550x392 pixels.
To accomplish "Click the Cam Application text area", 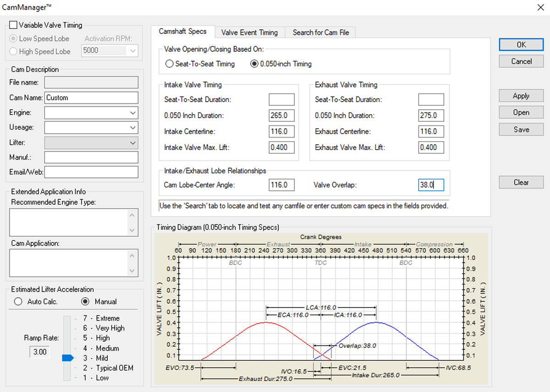I will [73, 263].
